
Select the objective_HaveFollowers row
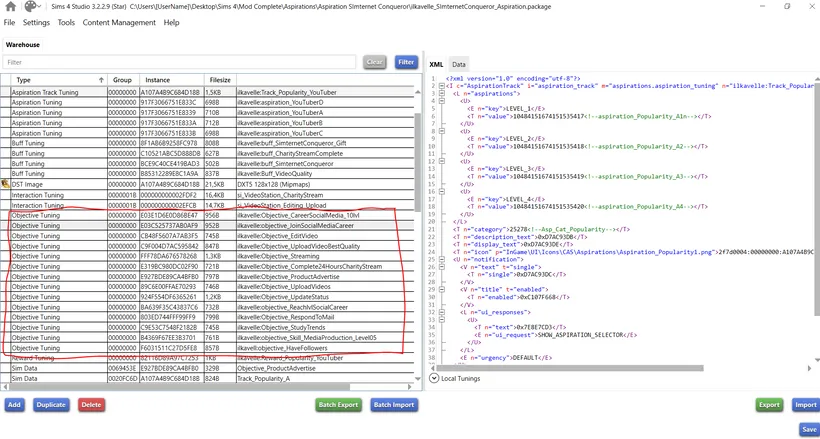[x=208, y=348]
